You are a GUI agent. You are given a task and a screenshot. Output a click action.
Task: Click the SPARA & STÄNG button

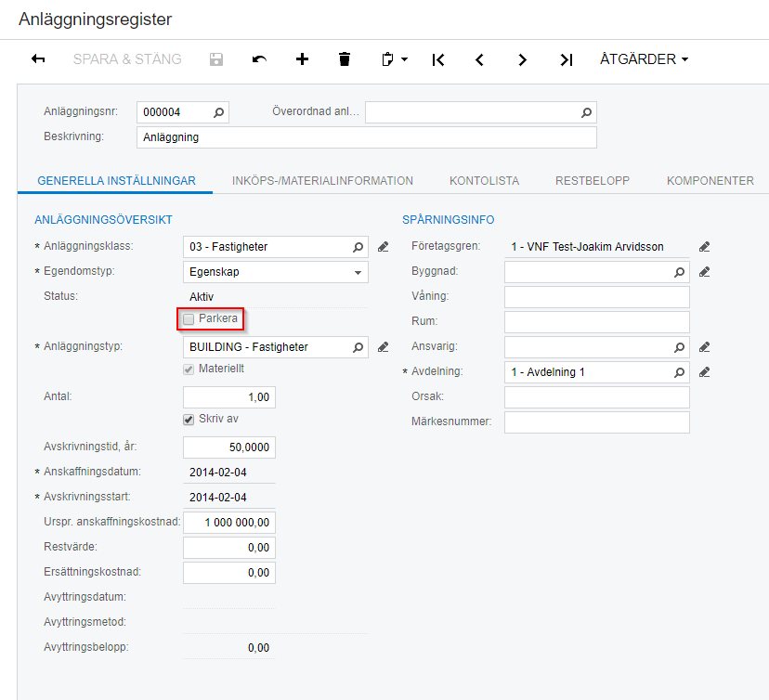pos(127,59)
